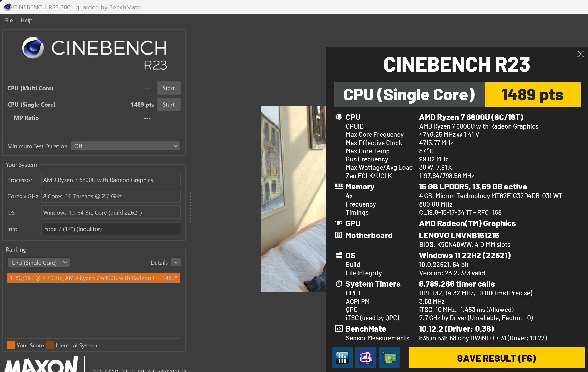Viewport: 588px width, 372px height.
Task: Click the BenchMate section code icon
Action: click(x=339, y=329)
